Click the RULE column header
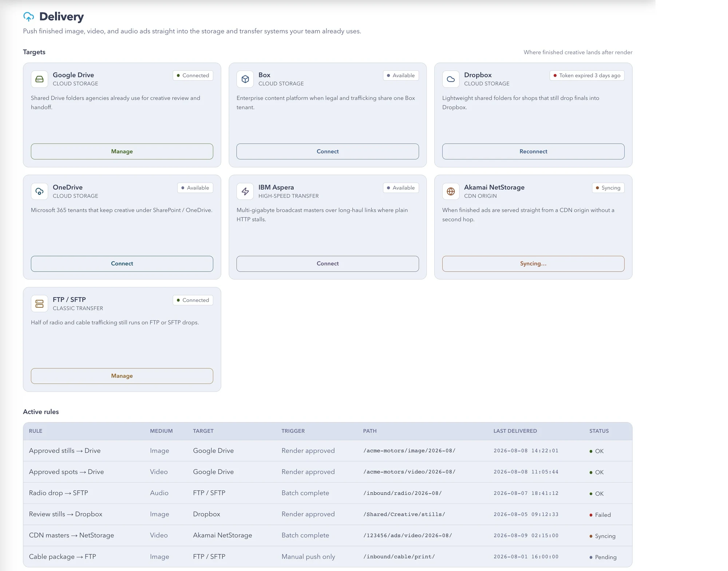Image resolution: width=728 pixels, height=571 pixels. (x=36, y=431)
